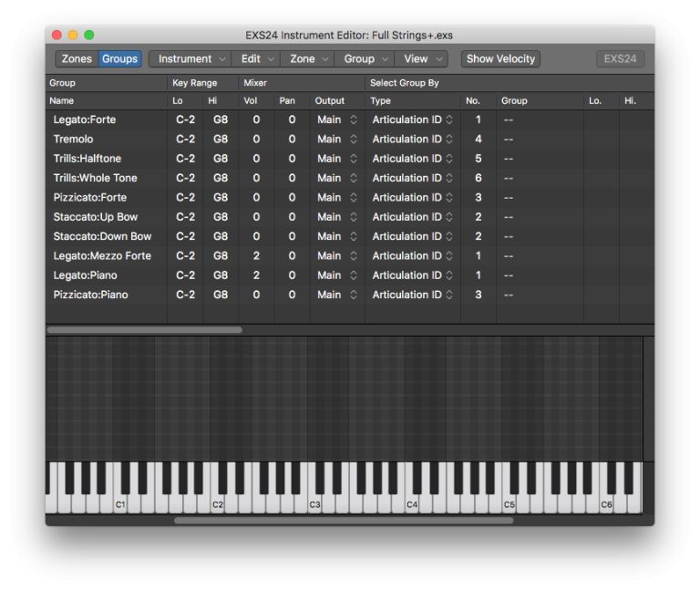
Task: Minimize the window with yellow button
Action: click(73, 35)
